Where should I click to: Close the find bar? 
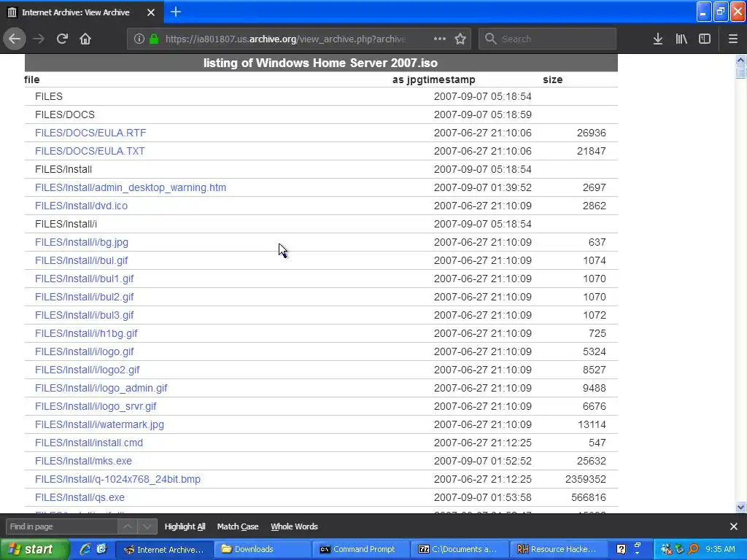point(734,526)
